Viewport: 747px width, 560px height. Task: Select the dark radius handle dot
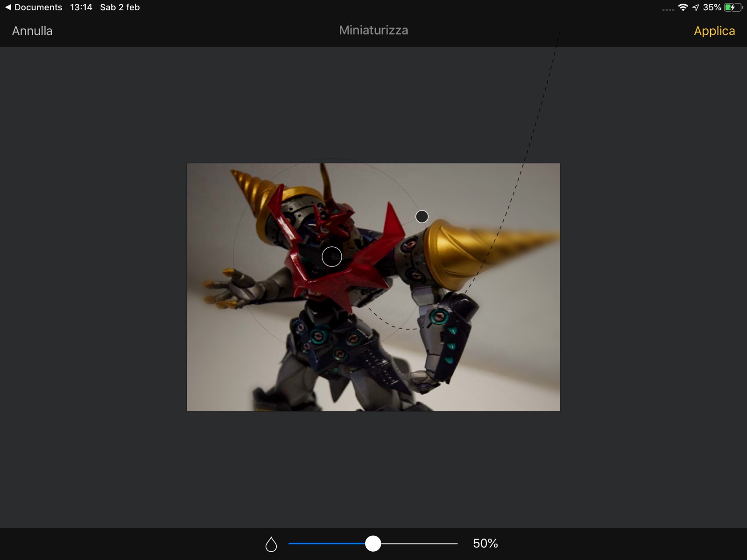422,217
